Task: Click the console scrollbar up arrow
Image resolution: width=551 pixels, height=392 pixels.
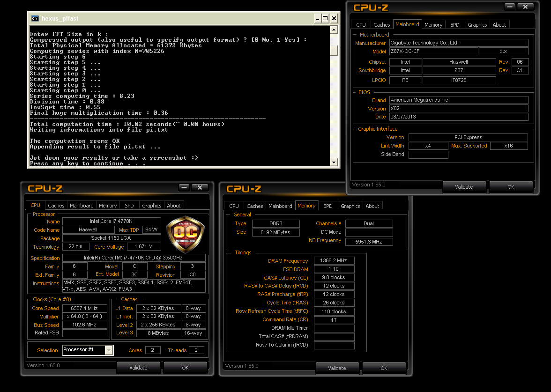Action: [x=334, y=30]
